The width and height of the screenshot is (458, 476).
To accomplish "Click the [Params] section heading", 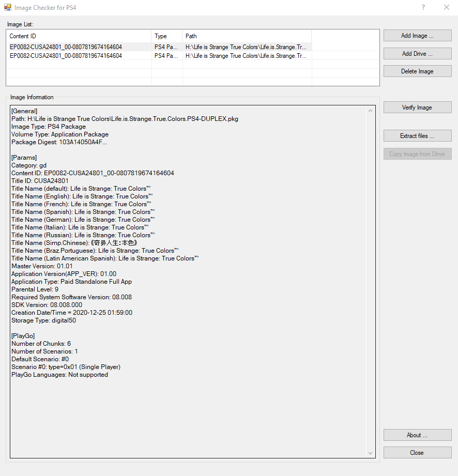I will [24, 158].
